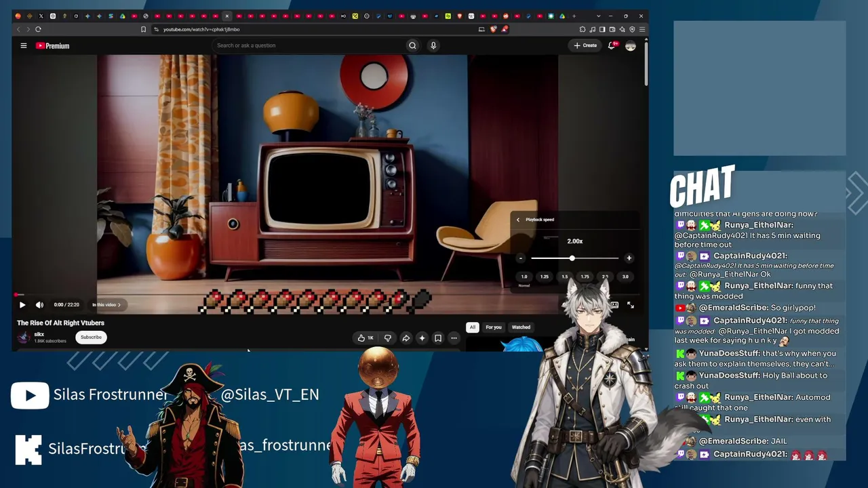868x488 pixels.
Task: Save the video with bookmark icon
Action: (438, 338)
